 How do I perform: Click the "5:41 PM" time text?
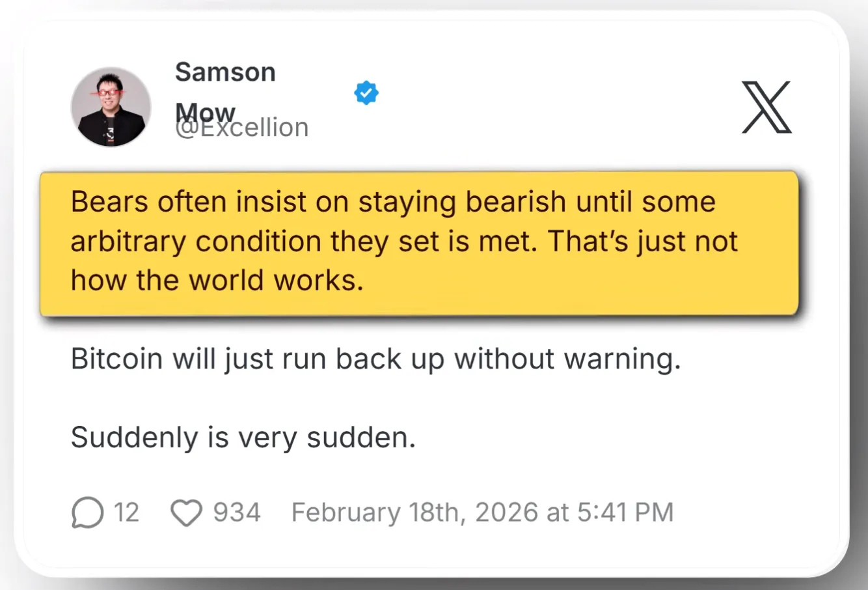(x=625, y=513)
